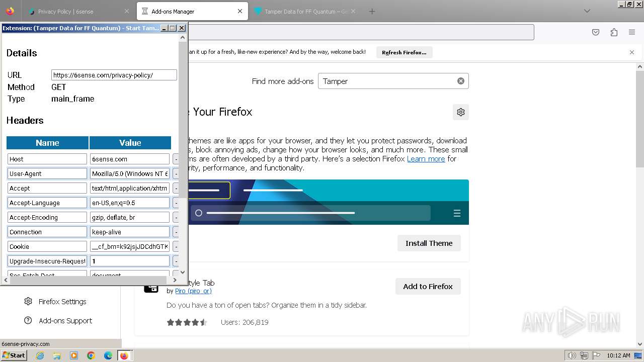The image size is (644, 362).
Task: Switch to Tamper Data for FF Quantum tab
Action: click(x=304, y=11)
